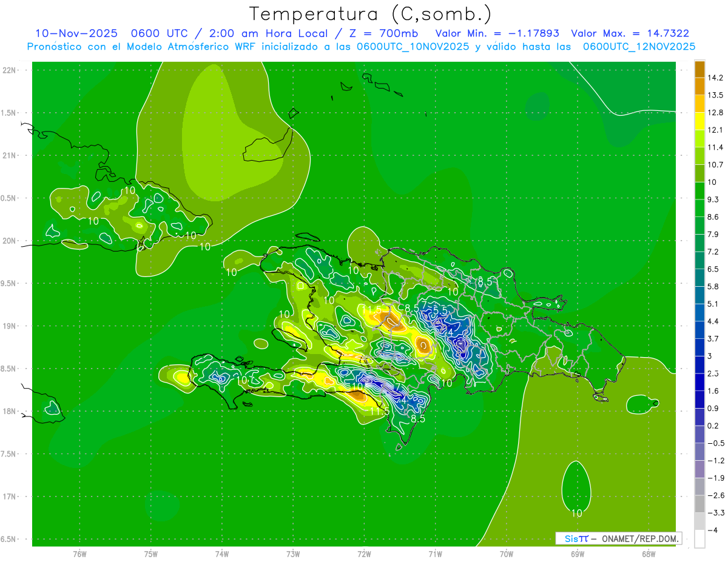Click the 73W longitude axis label

pos(293,554)
